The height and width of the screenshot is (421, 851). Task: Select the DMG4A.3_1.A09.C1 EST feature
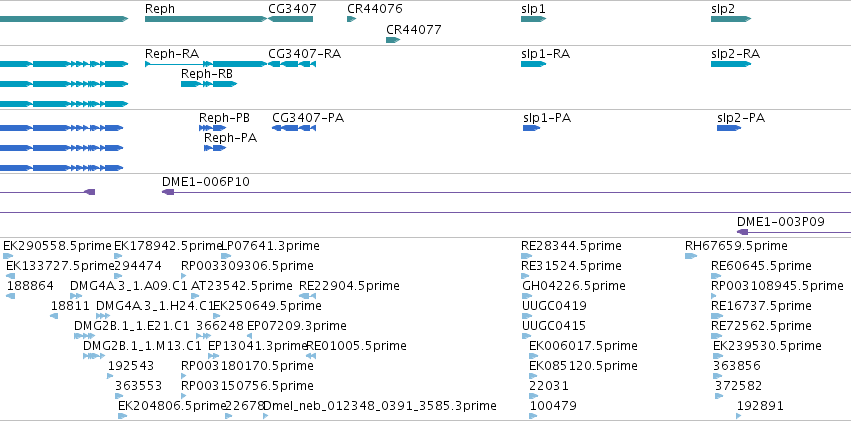(76, 296)
